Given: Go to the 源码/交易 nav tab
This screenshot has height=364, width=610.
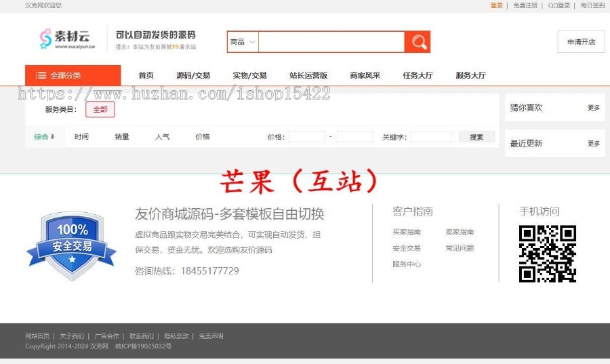Looking at the screenshot, I should click(x=192, y=75).
